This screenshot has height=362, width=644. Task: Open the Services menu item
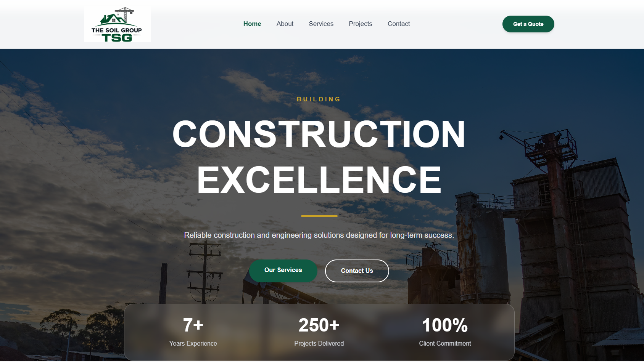click(x=321, y=24)
